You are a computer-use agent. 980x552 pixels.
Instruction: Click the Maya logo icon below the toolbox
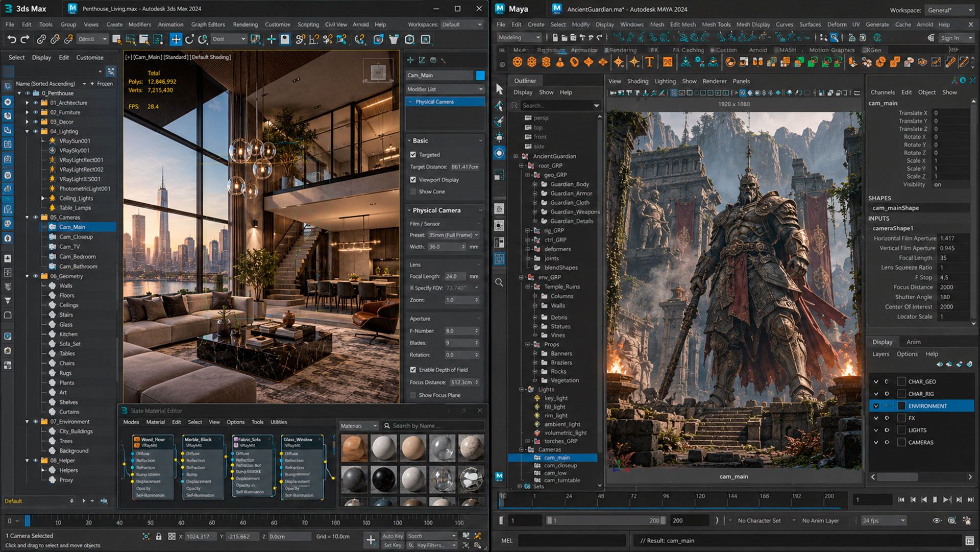[499, 476]
